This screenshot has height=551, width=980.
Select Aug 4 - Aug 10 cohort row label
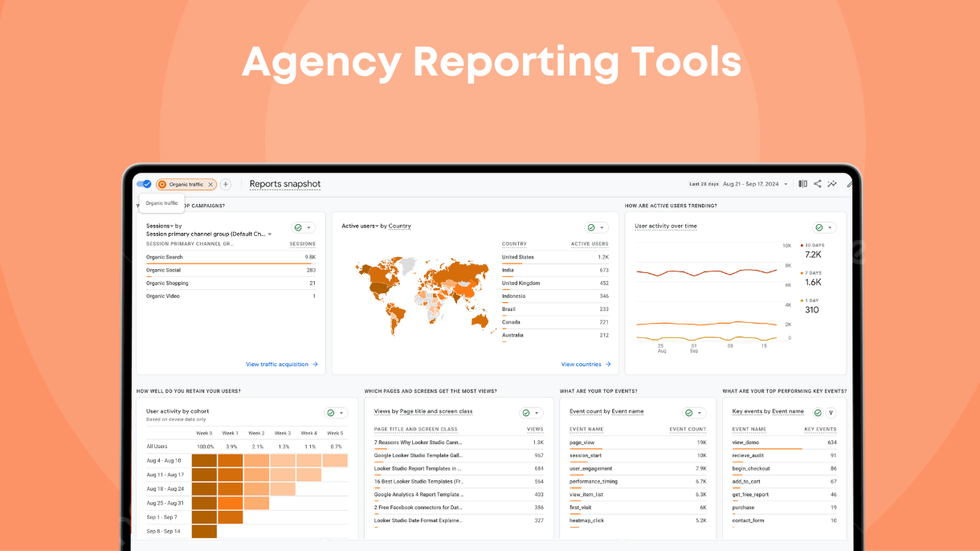(164, 460)
